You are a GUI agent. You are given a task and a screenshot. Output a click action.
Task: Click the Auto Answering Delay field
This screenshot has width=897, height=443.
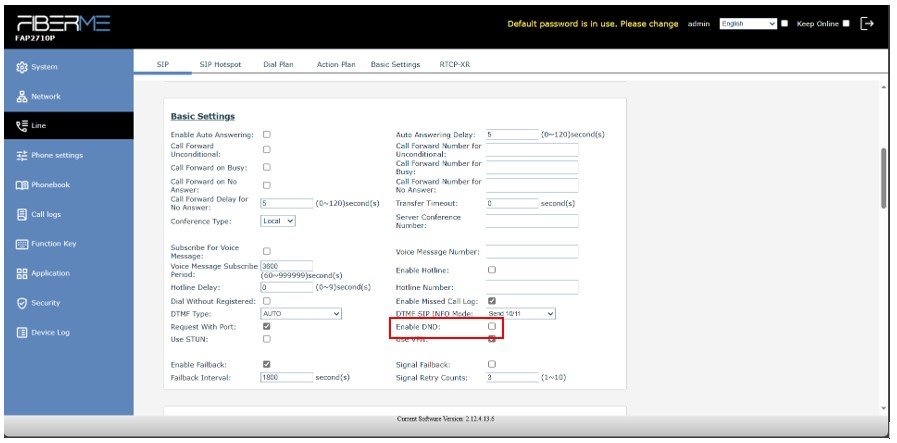tap(512, 135)
